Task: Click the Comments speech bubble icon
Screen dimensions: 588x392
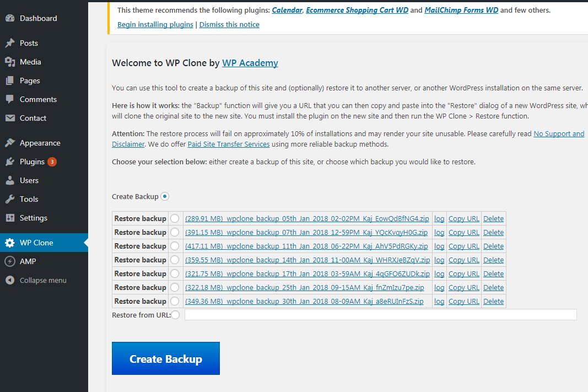Action: click(x=10, y=99)
